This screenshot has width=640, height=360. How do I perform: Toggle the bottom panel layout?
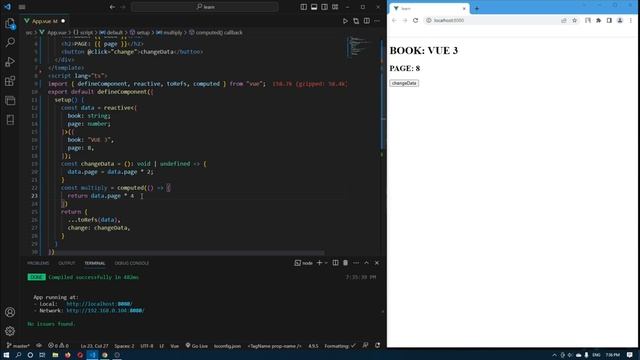point(314,7)
